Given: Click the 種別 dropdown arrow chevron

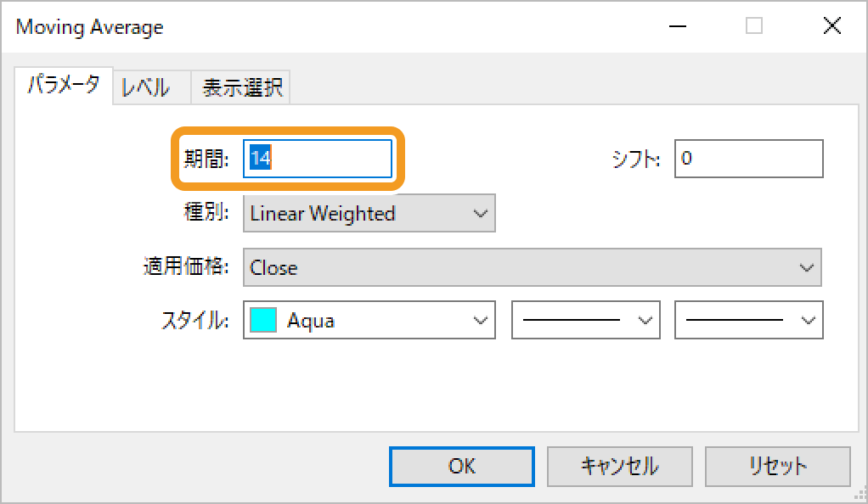Looking at the screenshot, I should (x=480, y=214).
